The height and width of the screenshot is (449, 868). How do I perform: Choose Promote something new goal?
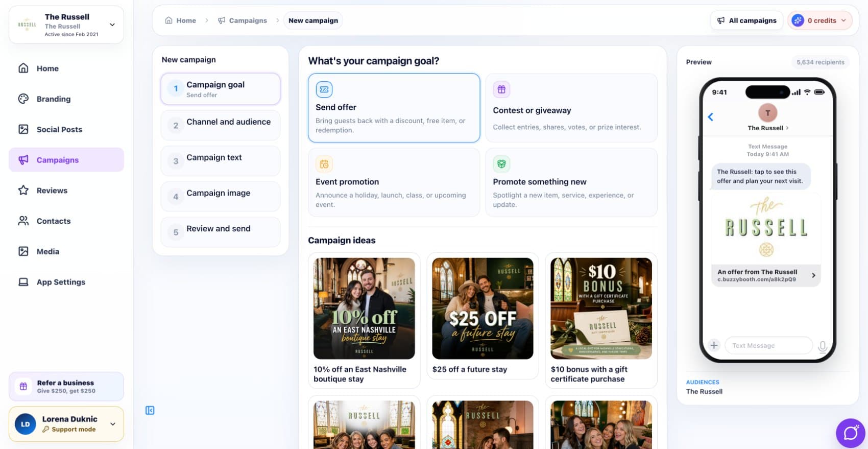[571, 182]
